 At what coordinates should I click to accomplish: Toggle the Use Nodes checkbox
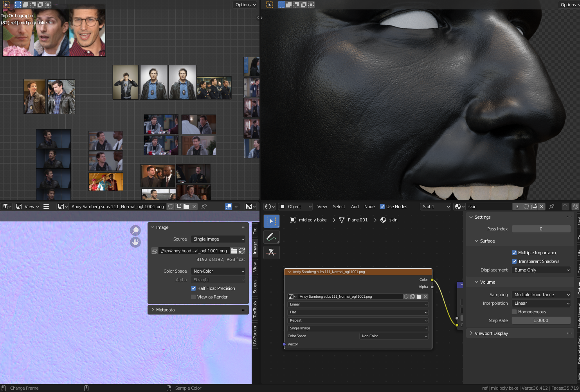click(382, 207)
